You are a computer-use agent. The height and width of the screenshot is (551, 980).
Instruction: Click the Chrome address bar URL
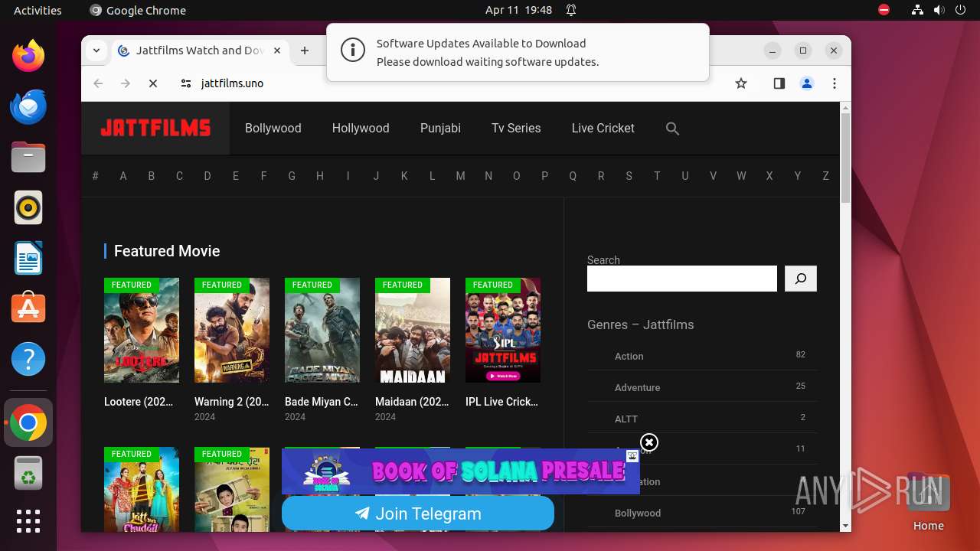(232, 83)
